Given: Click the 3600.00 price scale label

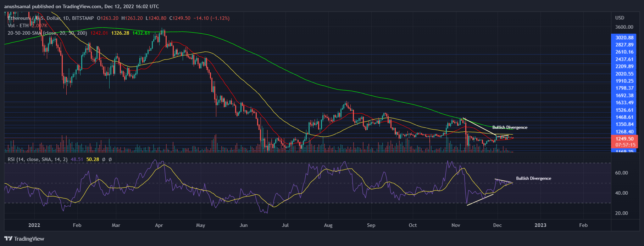Looking at the screenshot, I should 624,27.
